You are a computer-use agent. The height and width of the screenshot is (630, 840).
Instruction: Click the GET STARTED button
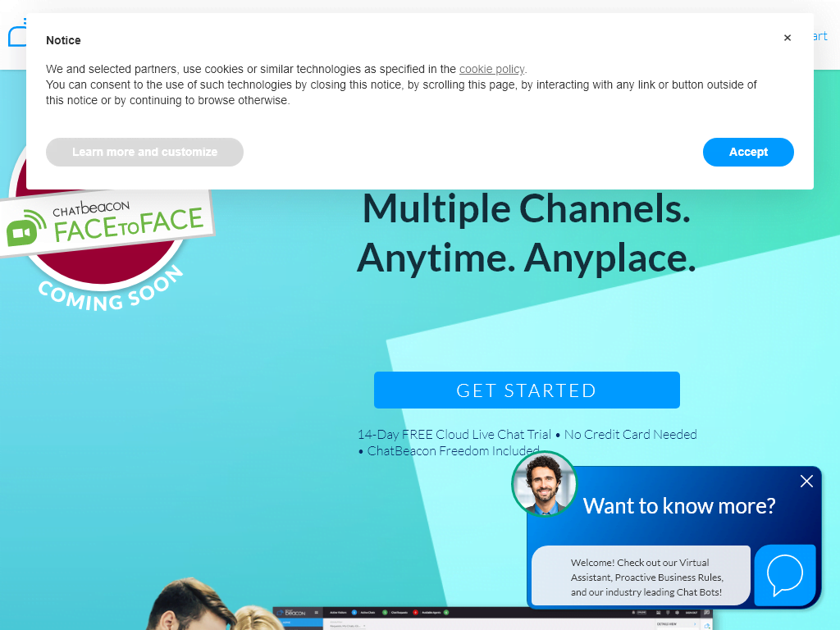click(x=527, y=390)
